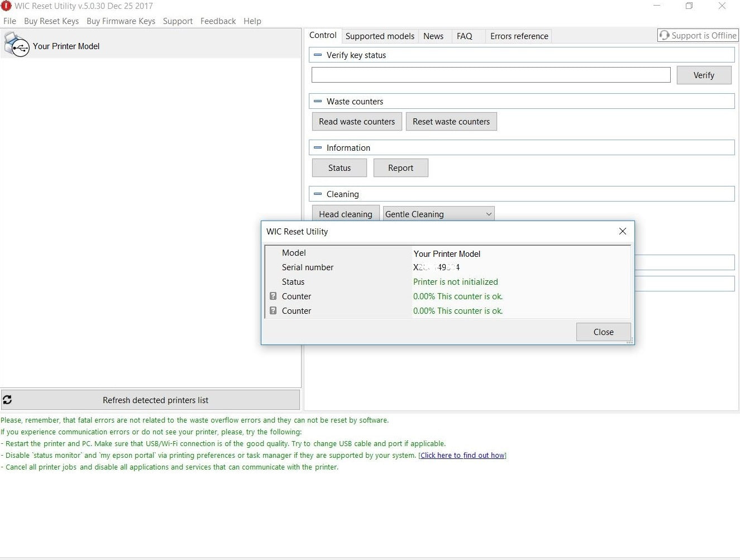This screenshot has height=560, width=740.
Task: Click 'Your Printer Model' value in the dialog
Action: 447,253
